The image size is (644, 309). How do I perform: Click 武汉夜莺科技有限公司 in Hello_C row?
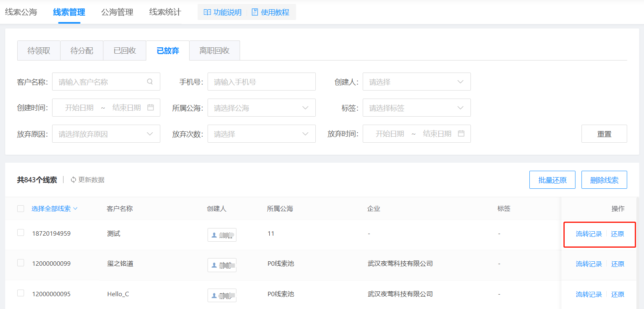[x=400, y=294]
